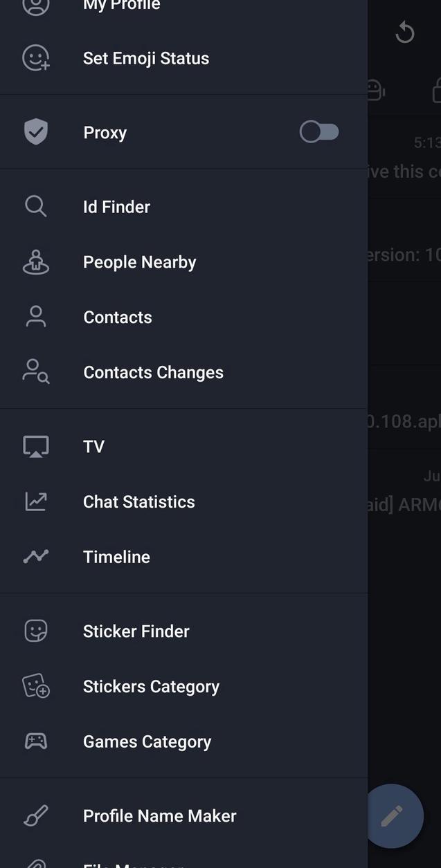
Task: Tap the Sticker Finder smiley icon
Action: point(35,630)
